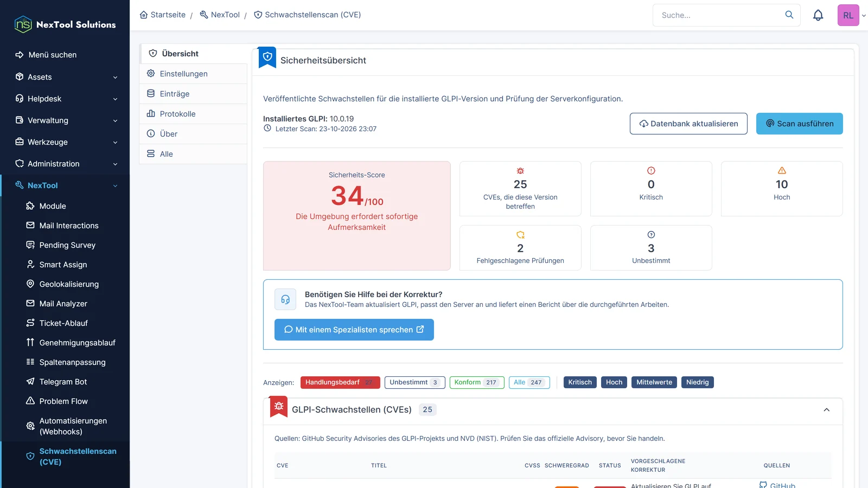The height and width of the screenshot is (488, 868).
Task: Click the NexTool Solutions logo
Action: (x=65, y=24)
